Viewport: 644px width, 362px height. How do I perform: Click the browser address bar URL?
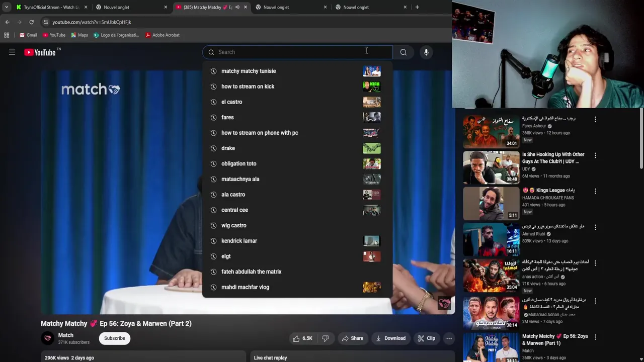[x=92, y=22]
